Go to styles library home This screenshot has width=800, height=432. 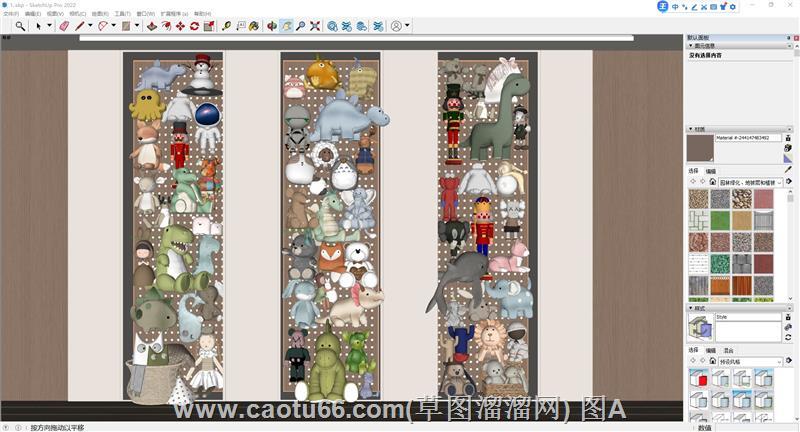point(713,361)
